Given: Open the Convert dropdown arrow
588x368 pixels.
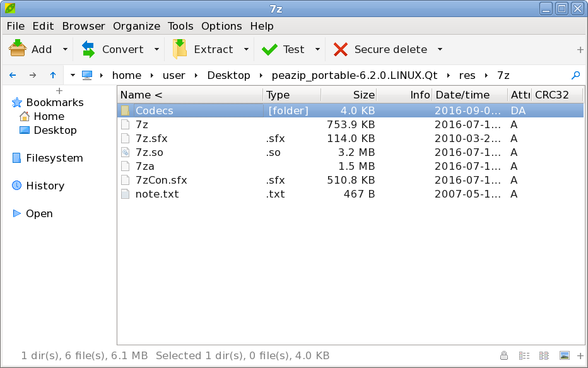Looking at the screenshot, I should (x=156, y=49).
